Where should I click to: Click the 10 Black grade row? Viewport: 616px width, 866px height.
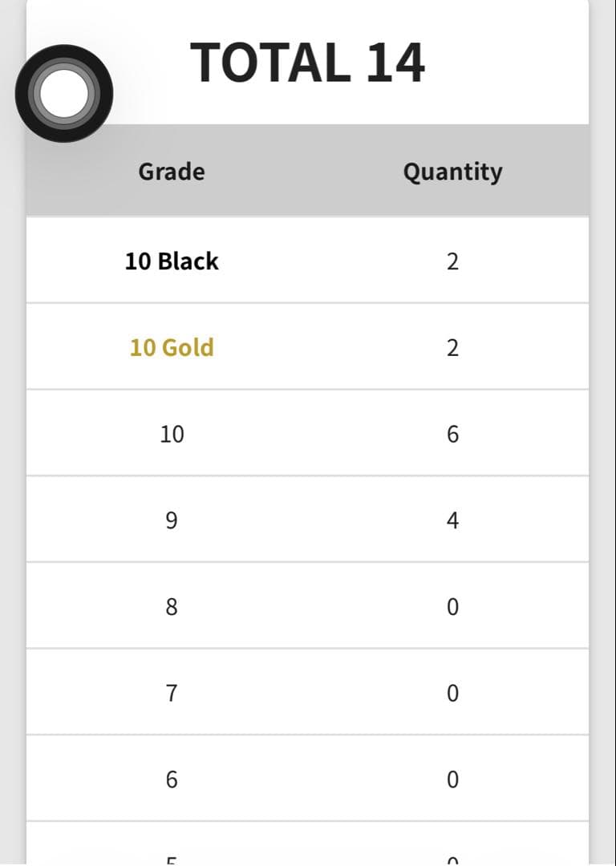tap(172, 261)
